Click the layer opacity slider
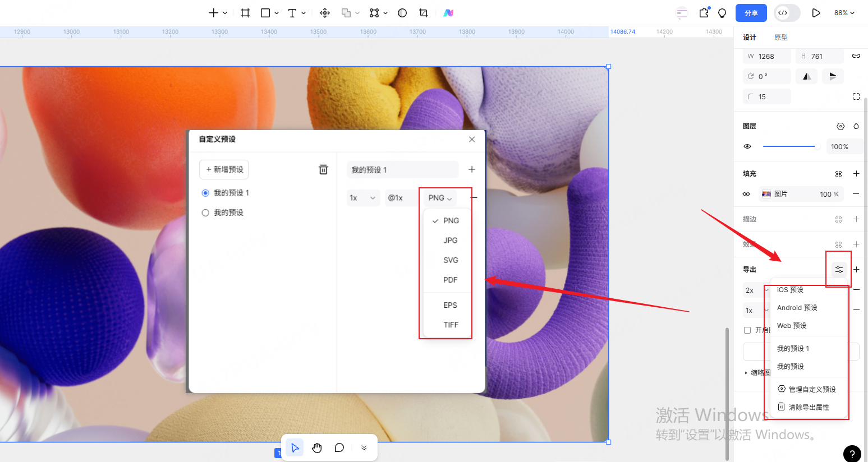The height and width of the screenshot is (462, 868). [791, 146]
